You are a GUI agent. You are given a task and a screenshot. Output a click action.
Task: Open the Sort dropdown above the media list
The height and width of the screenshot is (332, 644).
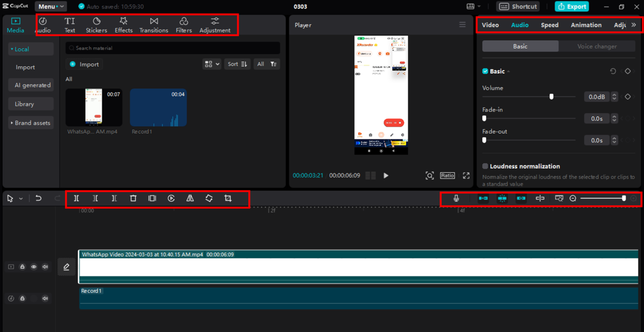(x=237, y=64)
